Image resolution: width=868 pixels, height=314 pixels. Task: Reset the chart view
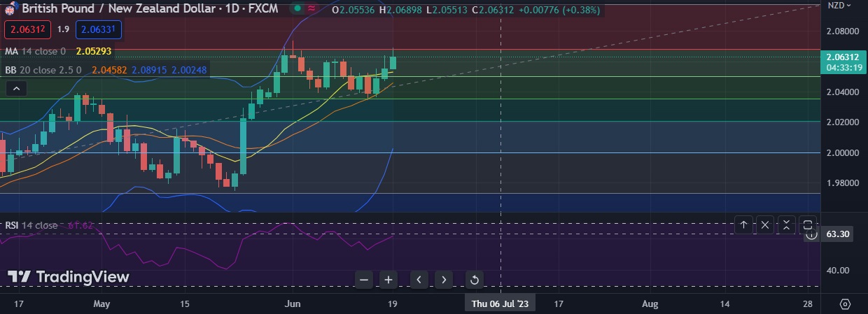(474, 280)
